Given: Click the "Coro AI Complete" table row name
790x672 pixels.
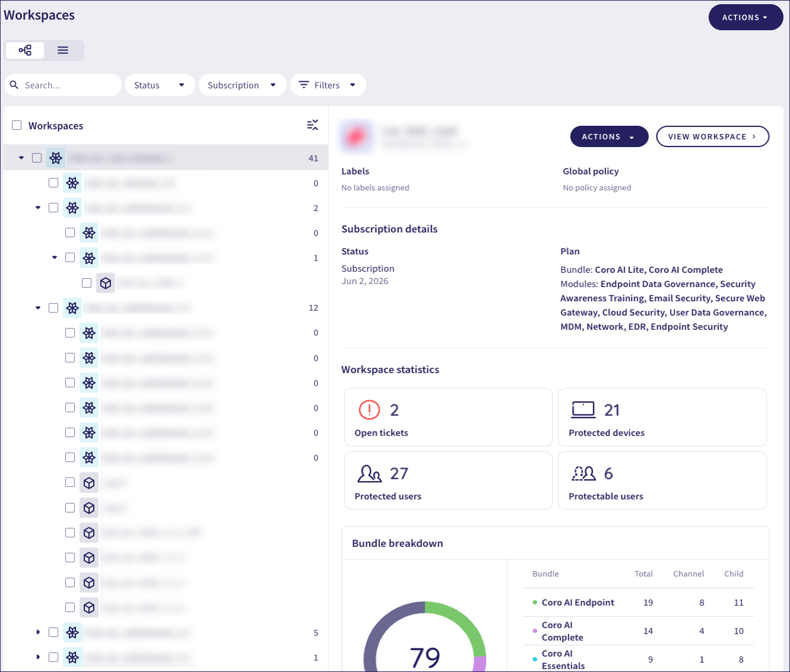Looking at the screenshot, I should pyautogui.click(x=563, y=631).
